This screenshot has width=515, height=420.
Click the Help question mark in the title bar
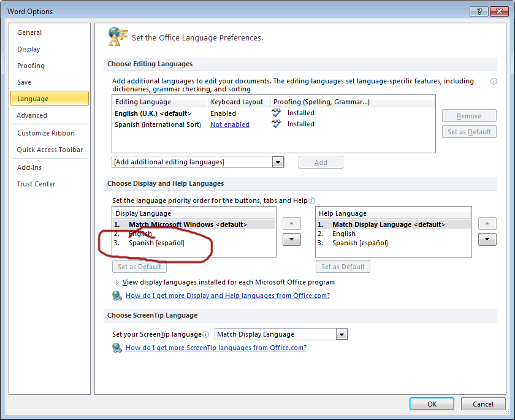click(x=479, y=10)
